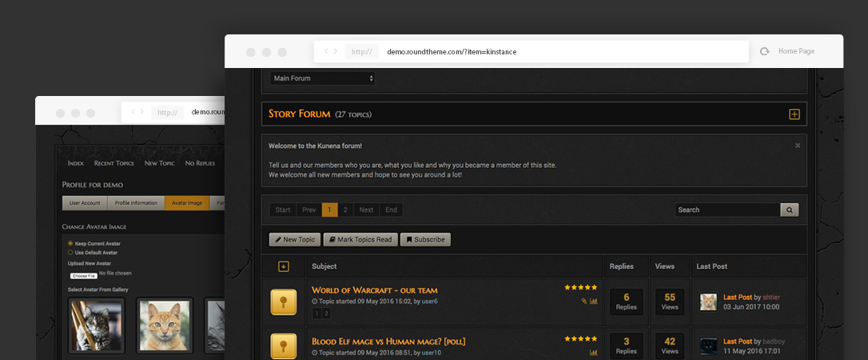Click back window browser back arrow
Viewport: 868px width, 360px height.
click(x=133, y=112)
